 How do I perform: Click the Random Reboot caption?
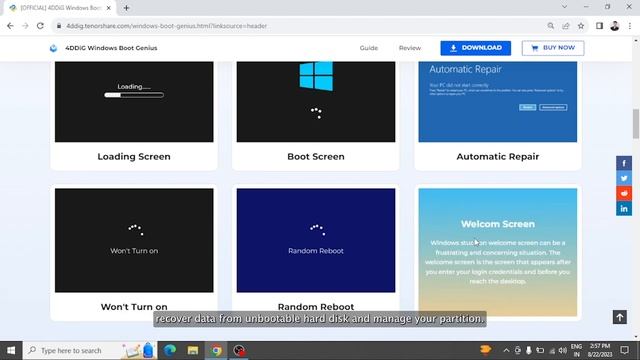pos(316,307)
